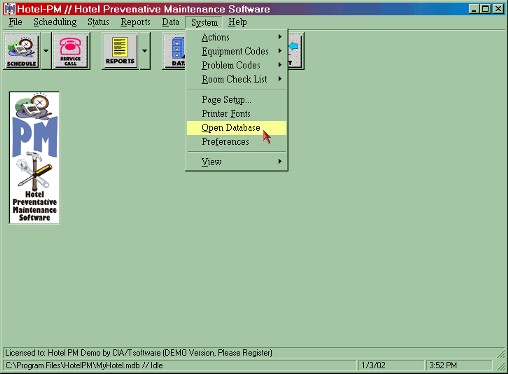This screenshot has width=508, height=374.
Task: Click the Data toolbar button
Action: tap(174, 51)
